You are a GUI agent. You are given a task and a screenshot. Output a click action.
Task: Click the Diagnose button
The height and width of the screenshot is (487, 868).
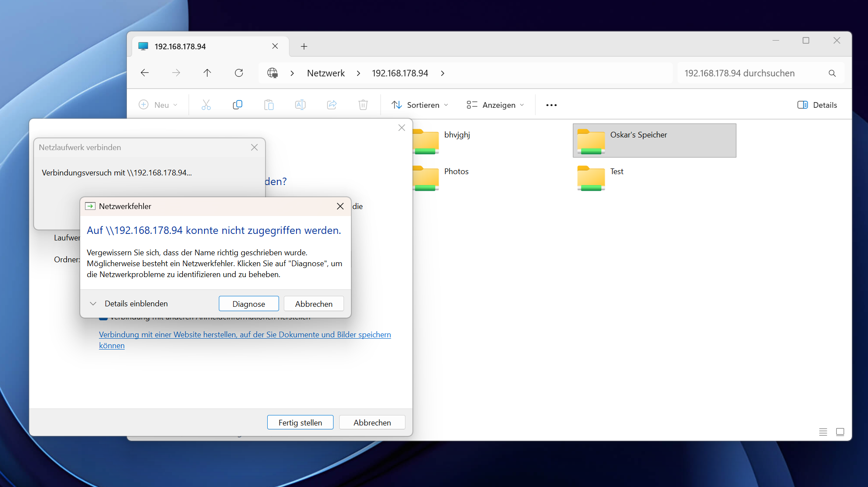(248, 304)
